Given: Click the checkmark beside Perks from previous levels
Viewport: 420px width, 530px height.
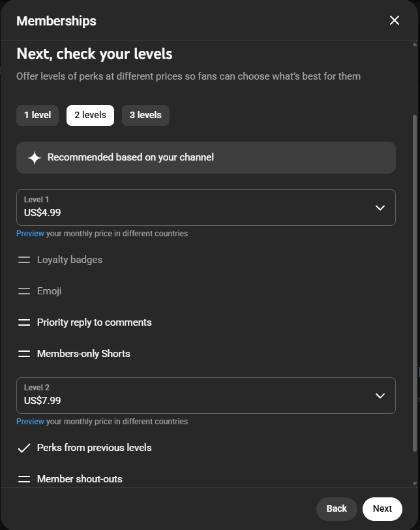Looking at the screenshot, I should [x=24, y=448].
